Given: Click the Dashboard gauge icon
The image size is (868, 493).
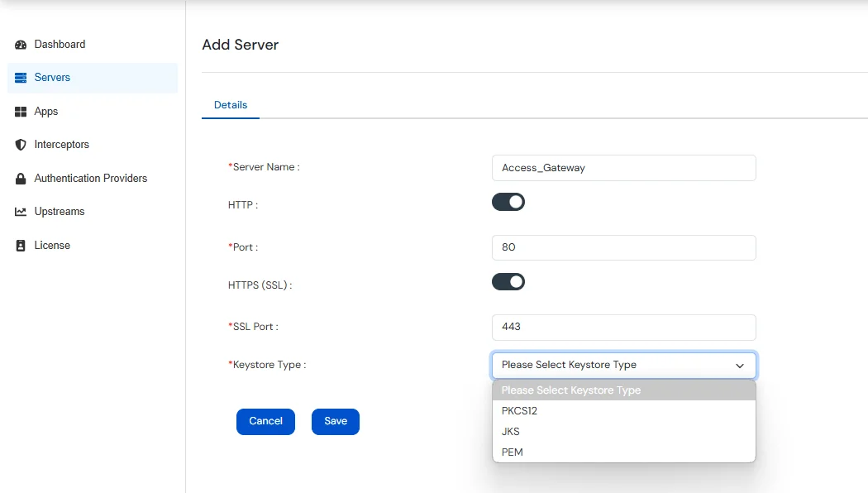Looking at the screenshot, I should point(21,45).
